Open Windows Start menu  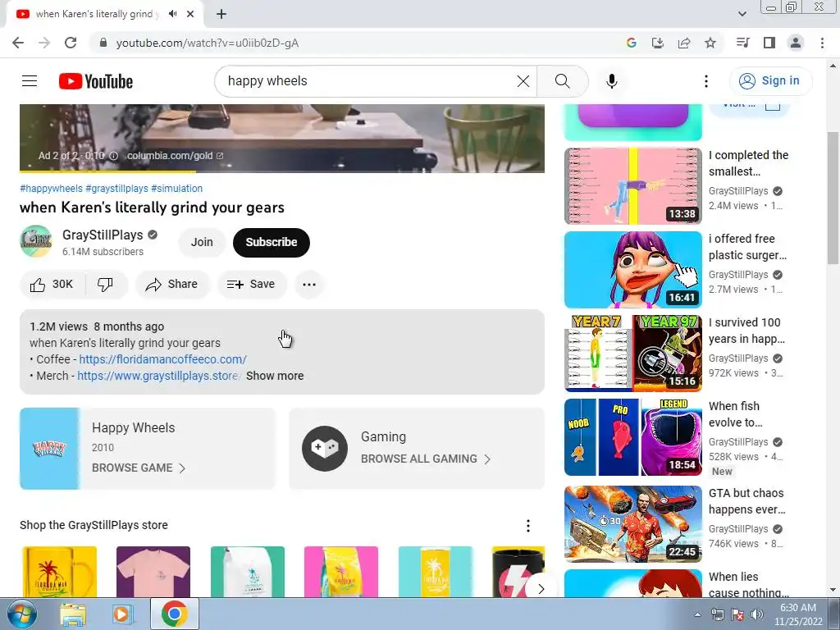click(x=22, y=614)
